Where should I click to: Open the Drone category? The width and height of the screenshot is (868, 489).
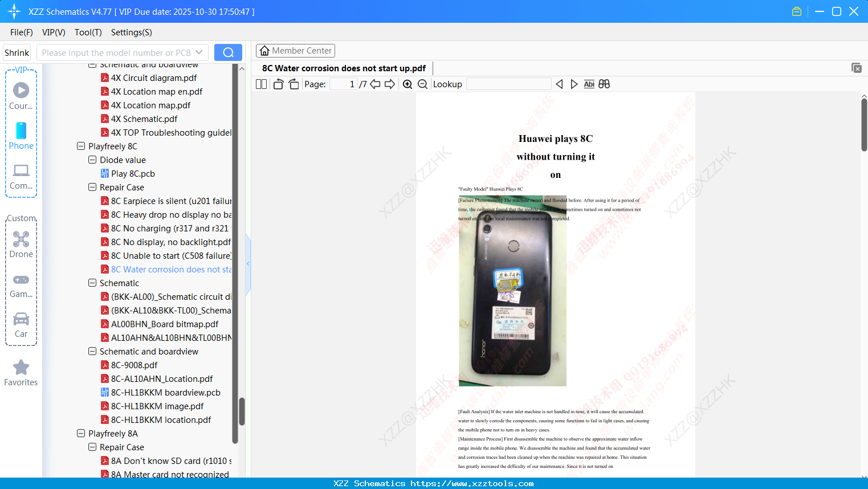(x=21, y=244)
